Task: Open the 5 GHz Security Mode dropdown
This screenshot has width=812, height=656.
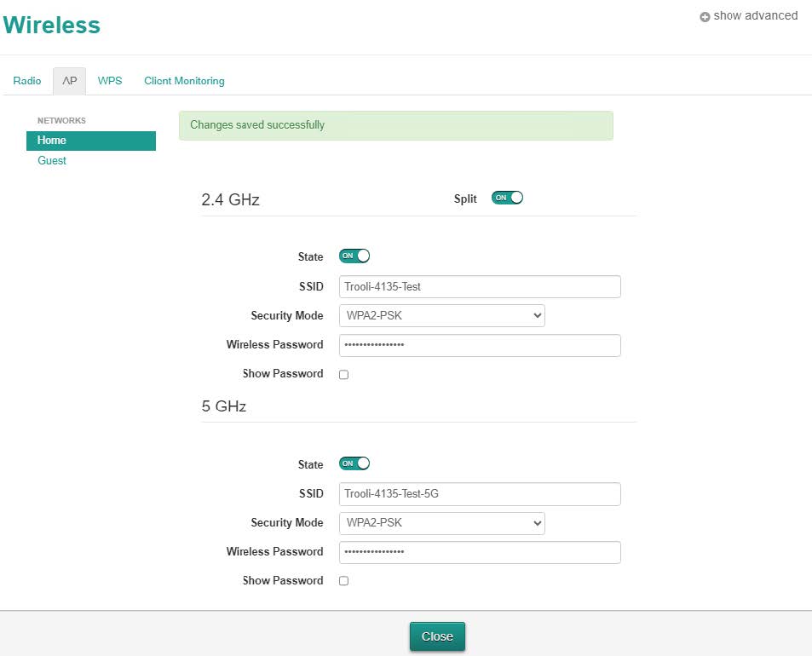Action: coord(441,522)
